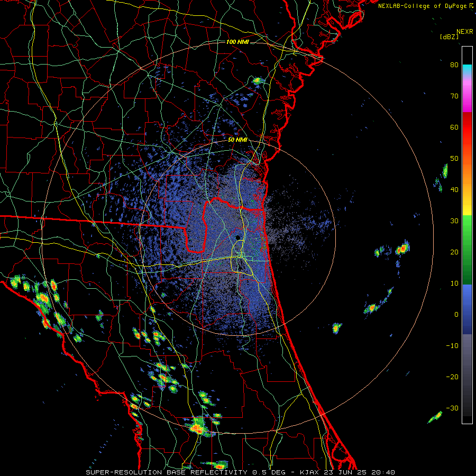Image resolution: width=476 pixels, height=476 pixels.
Task: Click the KJAX 23 JUN 25 20:40 timestamp
Action: [347, 472]
